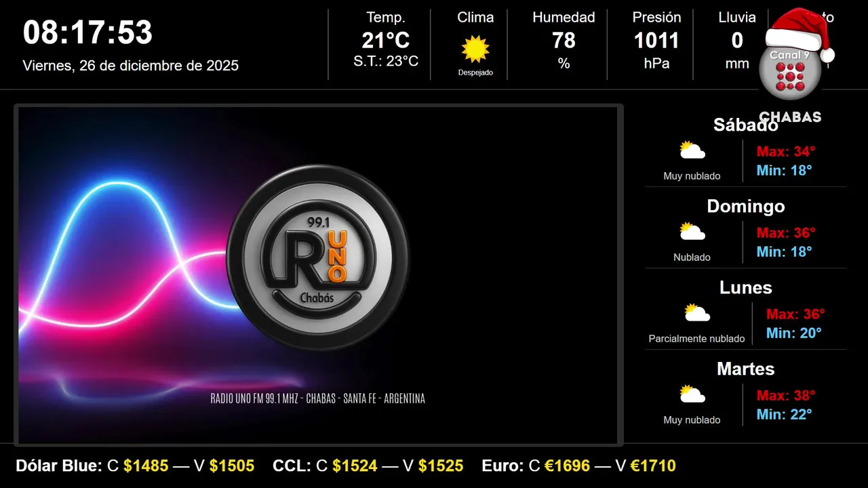The width and height of the screenshot is (868, 488).
Task: Click Dólar Blue buy price $1485
Action: 146,466
